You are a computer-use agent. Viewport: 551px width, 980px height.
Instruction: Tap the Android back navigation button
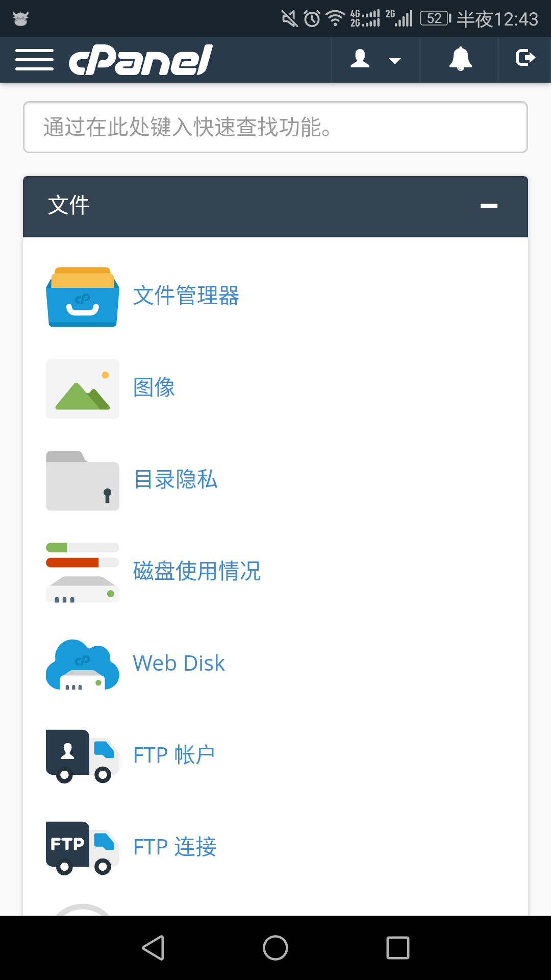click(x=153, y=948)
